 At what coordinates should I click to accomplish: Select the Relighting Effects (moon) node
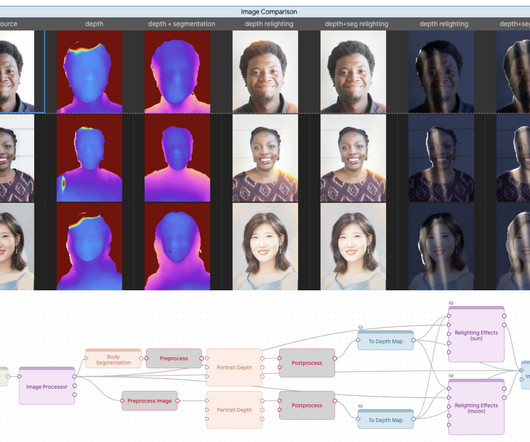(476, 407)
